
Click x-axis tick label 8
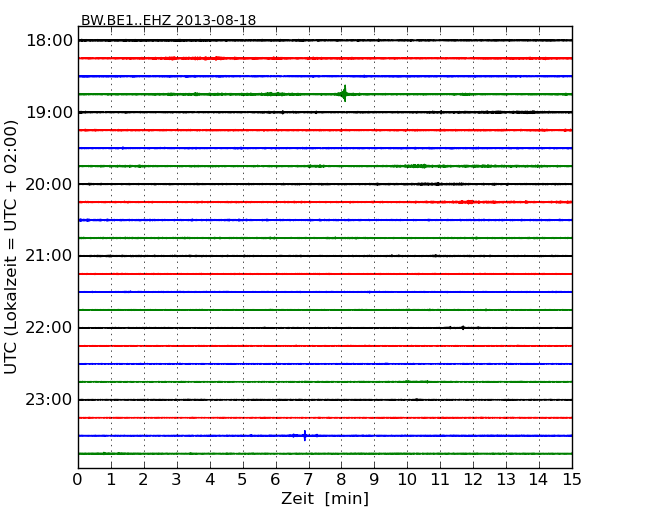(341, 480)
